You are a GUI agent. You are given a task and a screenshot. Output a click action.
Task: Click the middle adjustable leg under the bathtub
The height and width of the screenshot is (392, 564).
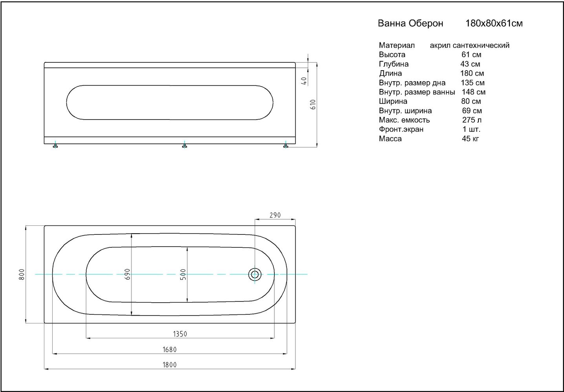pyautogui.click(x=184, y=146)
